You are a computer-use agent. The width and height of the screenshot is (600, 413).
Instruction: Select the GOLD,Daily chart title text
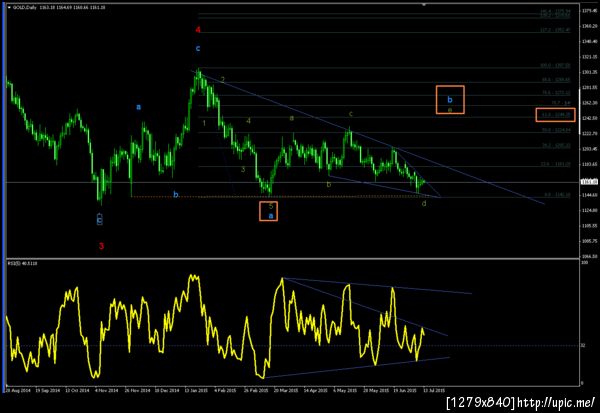click(24, 7)
